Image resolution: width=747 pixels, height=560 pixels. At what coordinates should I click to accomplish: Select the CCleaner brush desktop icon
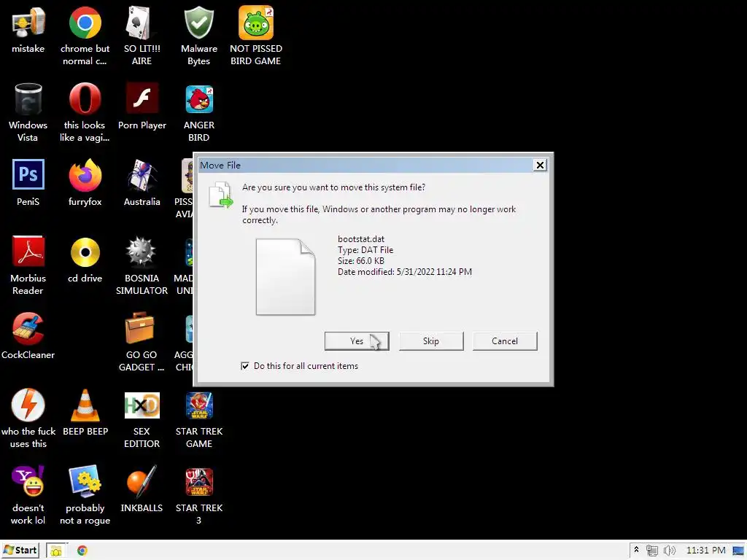pos(28,328)
